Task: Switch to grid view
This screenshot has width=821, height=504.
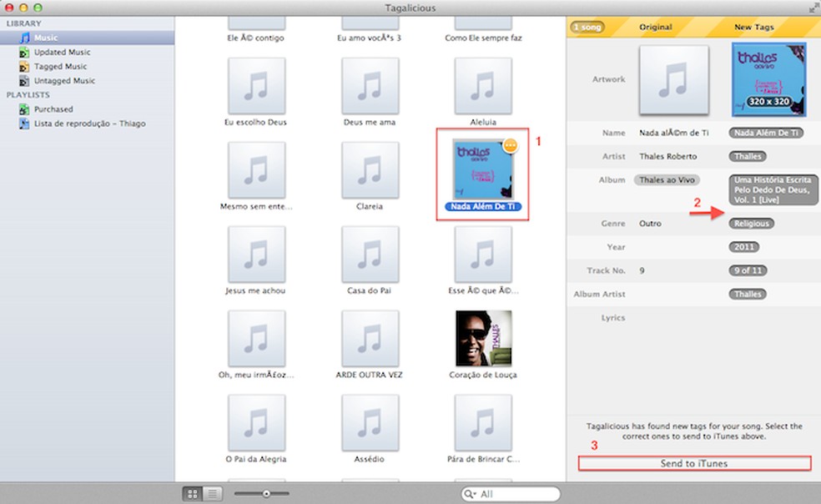Action: [192, 493]
